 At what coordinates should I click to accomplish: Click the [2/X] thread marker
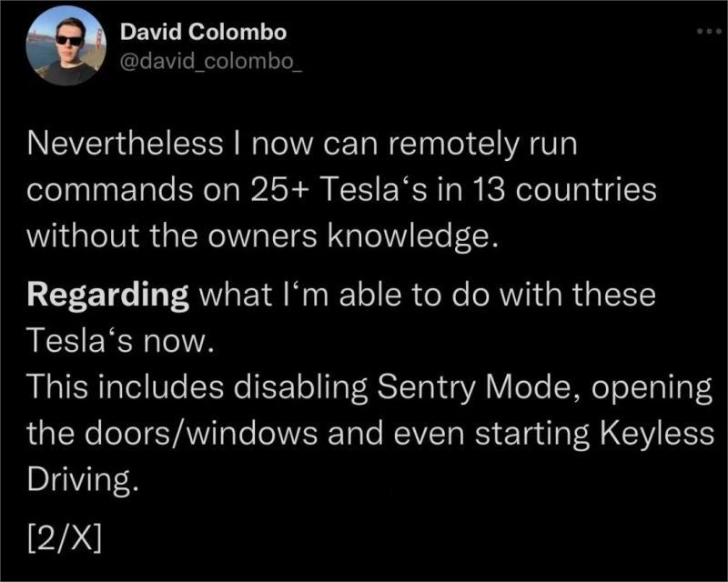click(x=64, y=538)
